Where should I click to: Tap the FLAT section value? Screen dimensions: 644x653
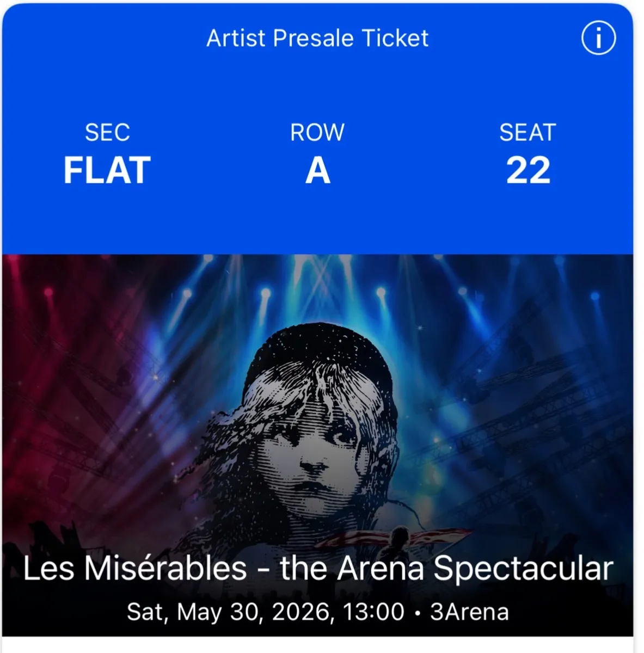(x=107, y=170)
